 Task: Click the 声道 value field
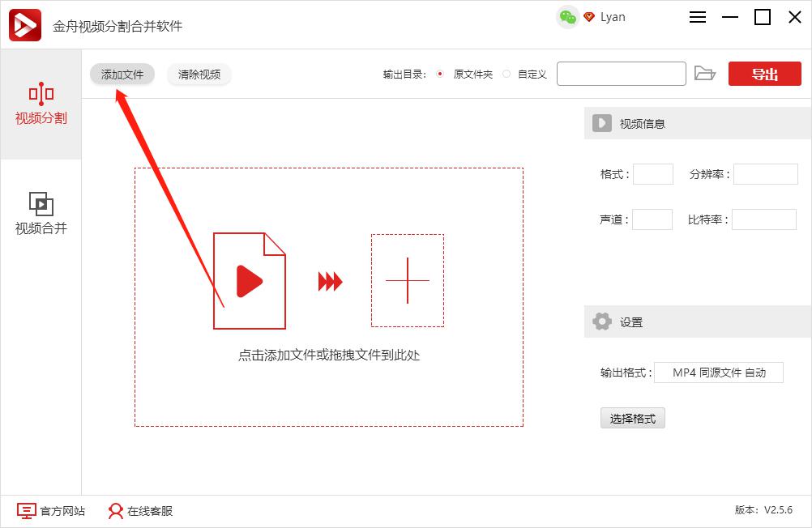click(652, 219)
